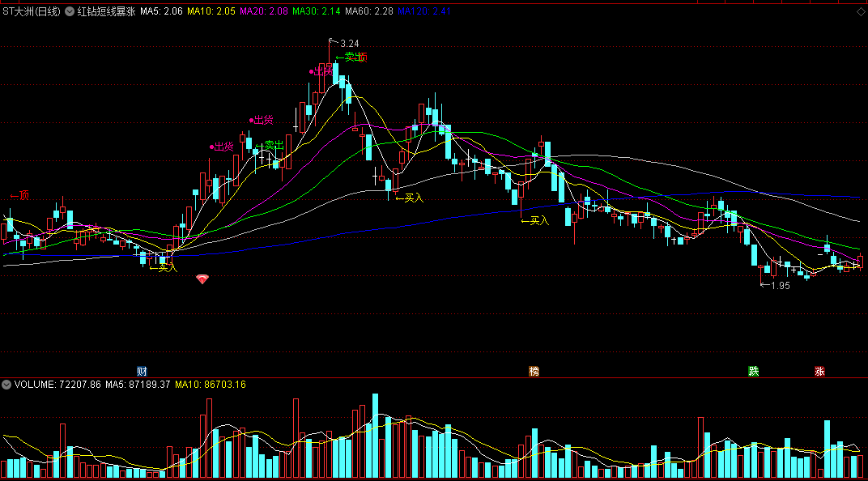
Task: Select the MA20: 2.08 label
Action: (263, 11)
